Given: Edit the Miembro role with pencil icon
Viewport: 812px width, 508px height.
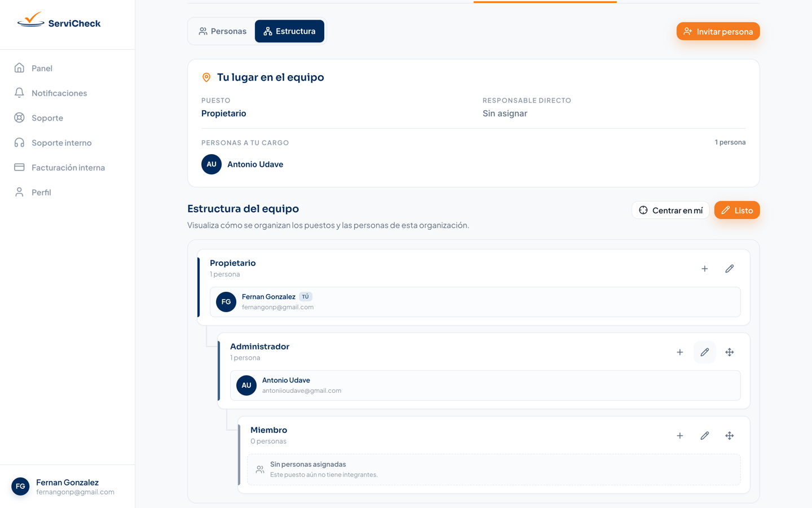Looking at the screenshot, I should coord(704,436).
